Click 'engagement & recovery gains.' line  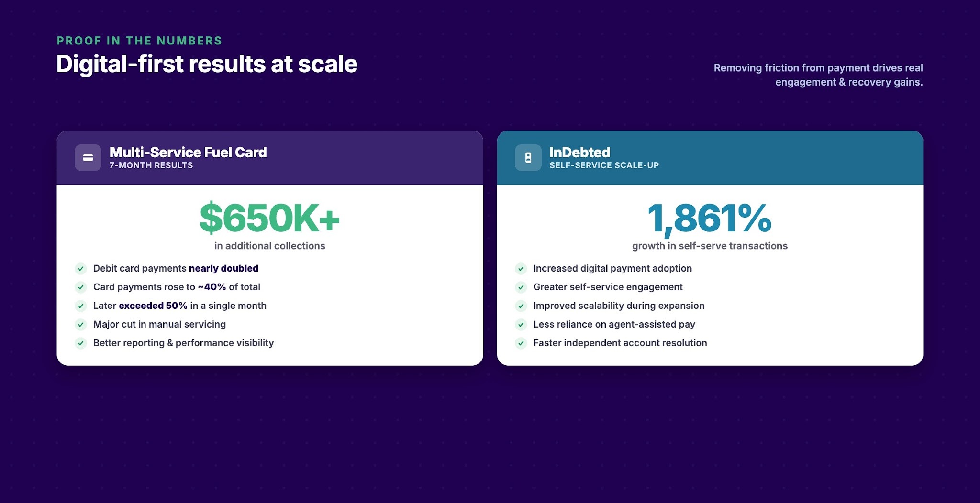(849, 82)
